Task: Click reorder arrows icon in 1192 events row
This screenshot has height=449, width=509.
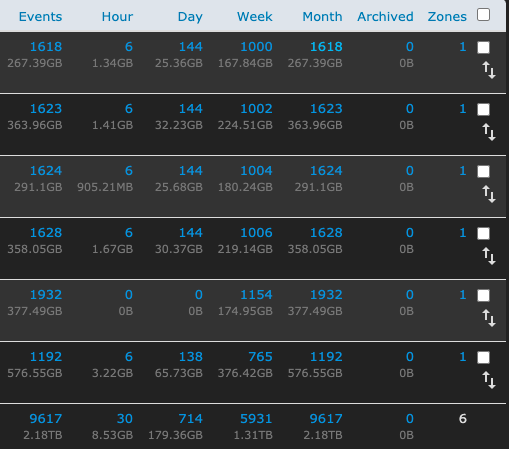Action: pyautogui.click(x=489, y=380)
